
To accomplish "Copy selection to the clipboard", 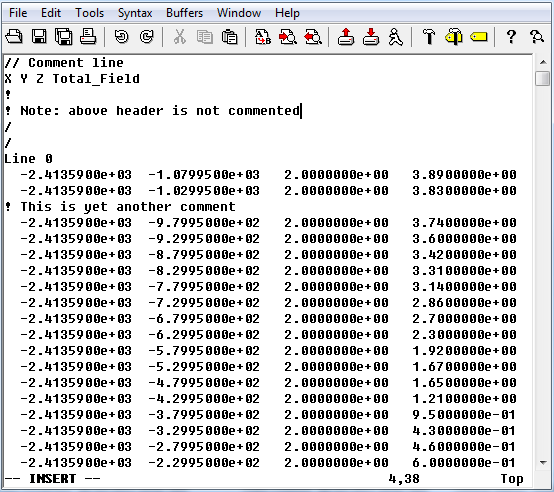I will (x=205, y=37).
